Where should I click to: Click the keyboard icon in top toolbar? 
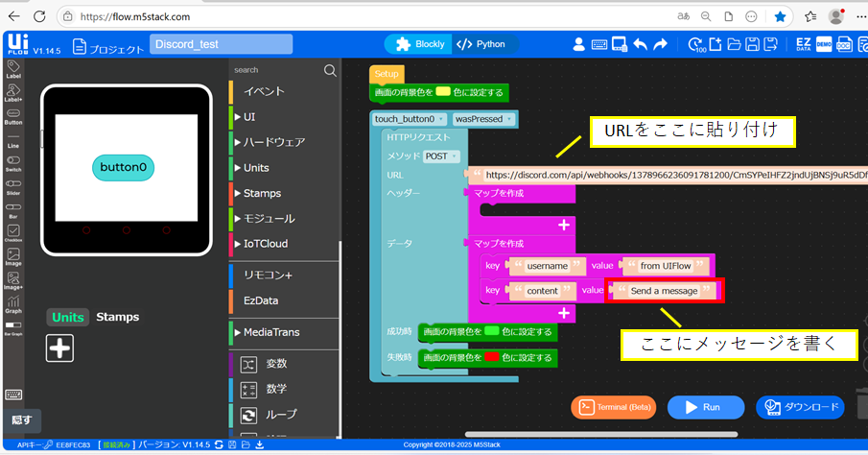coord(598,45)
